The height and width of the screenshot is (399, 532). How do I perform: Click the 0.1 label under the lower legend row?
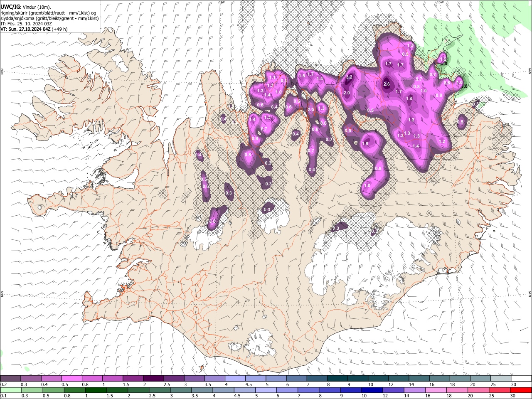(3, 396)
